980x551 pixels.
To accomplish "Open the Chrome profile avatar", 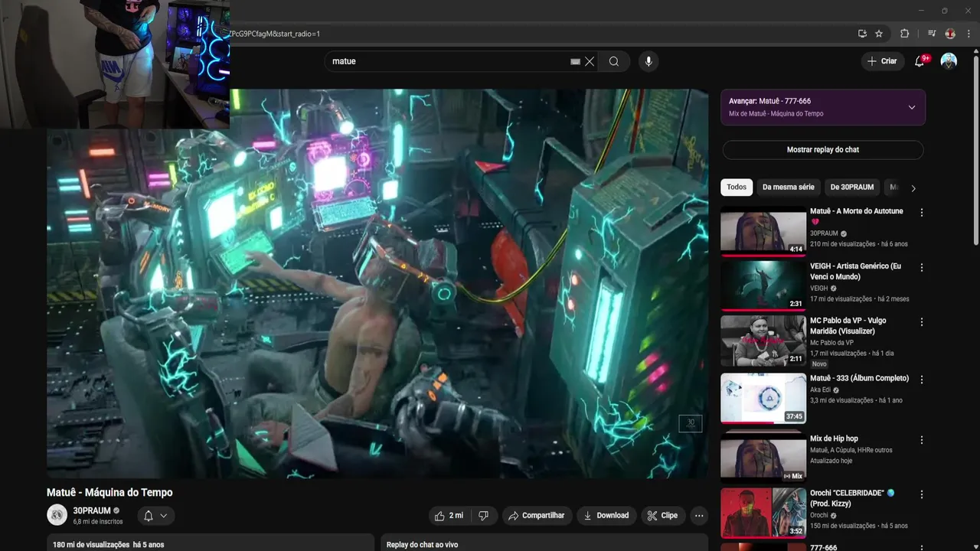I will pyautogui.click(x=950, y=34).
